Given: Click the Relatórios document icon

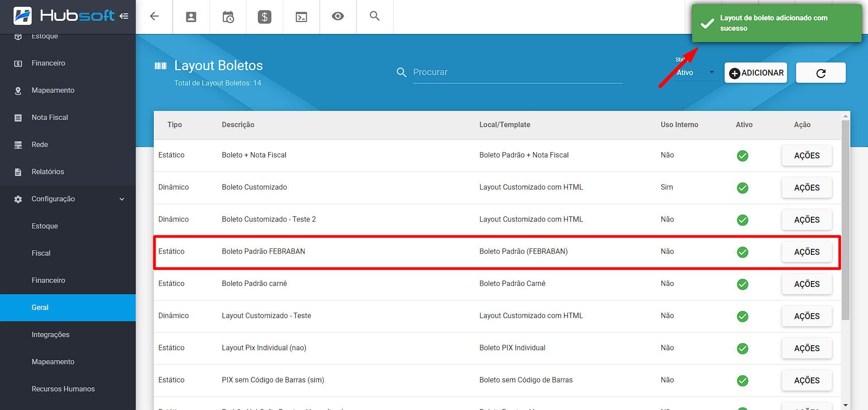Looking at the screenshot, I should click(x=18, y=172).
